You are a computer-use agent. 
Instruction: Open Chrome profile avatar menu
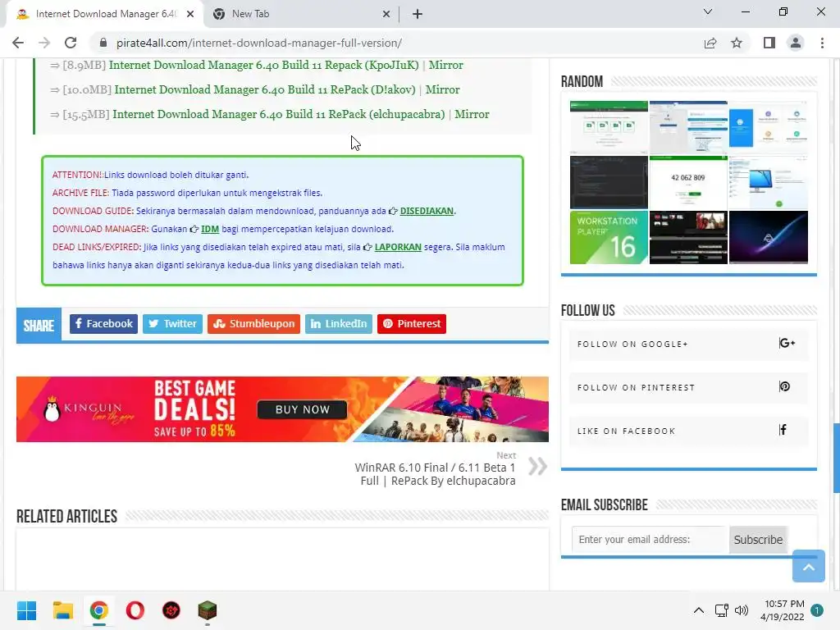pyautogui.click(x=796, y=43)
